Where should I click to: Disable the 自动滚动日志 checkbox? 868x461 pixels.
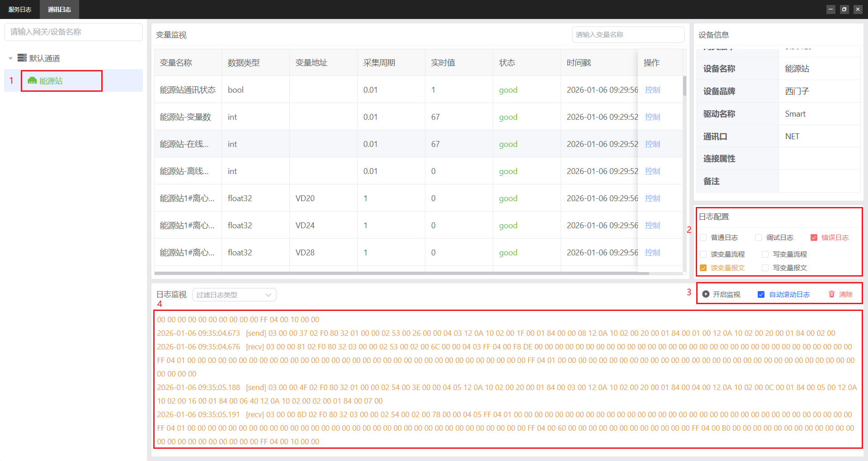761,295
